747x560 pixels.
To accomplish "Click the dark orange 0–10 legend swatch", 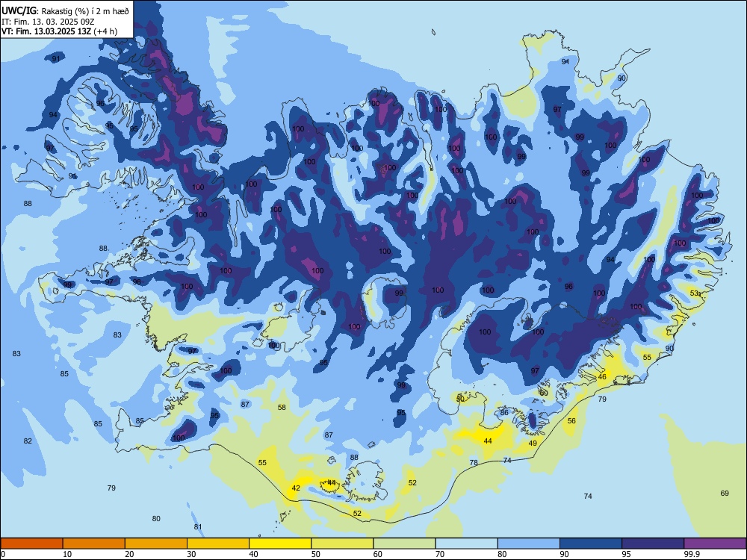I will point(31,544).
